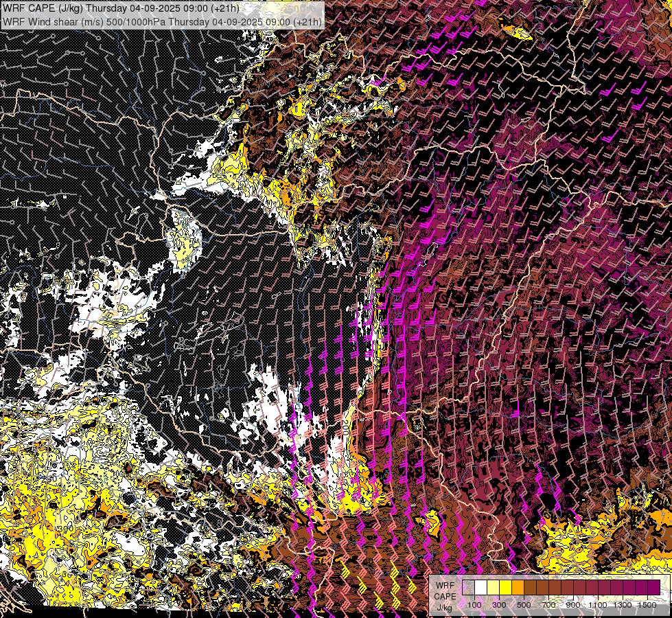
Task: Click the 1300 label under the legend
Action: click(x=623, y=605)
